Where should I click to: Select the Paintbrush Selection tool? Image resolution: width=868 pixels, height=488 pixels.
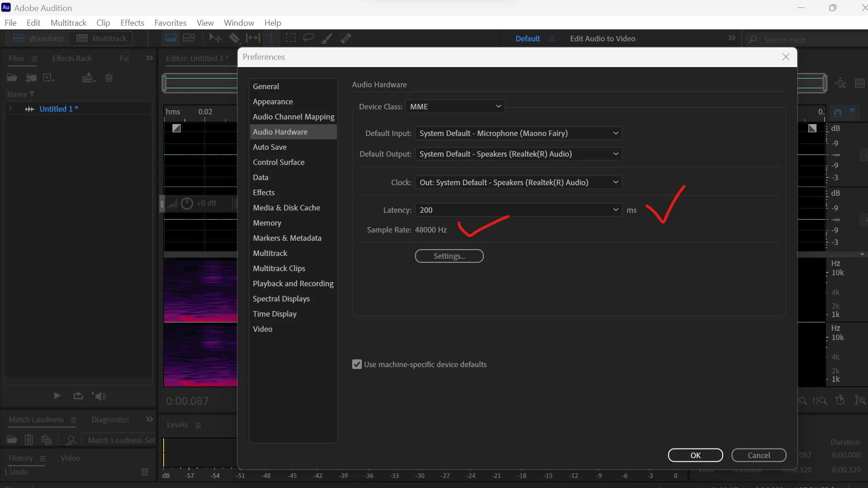click(327, 38)
